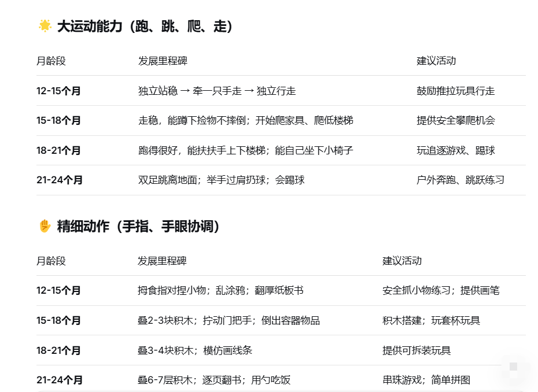Click the cell 提供安全攀爬机会
This screenshot has height=392, width=538.
456,120
